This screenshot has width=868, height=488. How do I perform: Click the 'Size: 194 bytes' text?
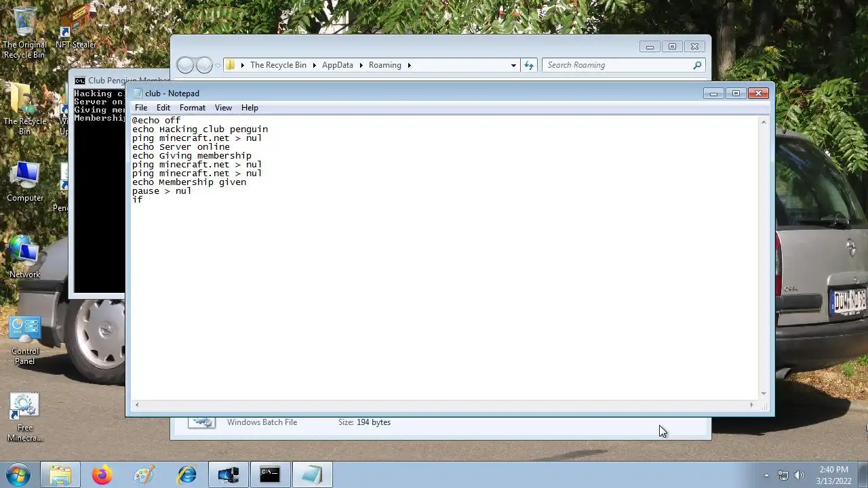[364, 422]
